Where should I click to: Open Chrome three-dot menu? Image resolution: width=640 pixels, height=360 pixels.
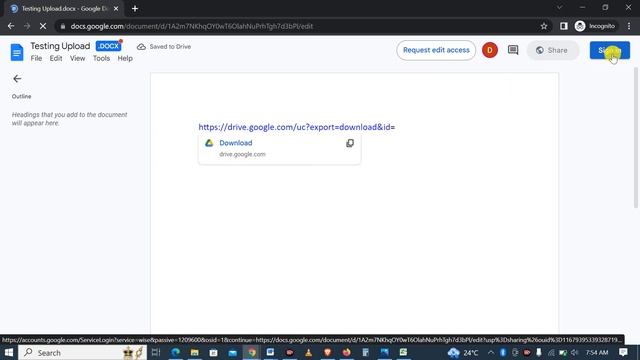click(x=629, y=26)
